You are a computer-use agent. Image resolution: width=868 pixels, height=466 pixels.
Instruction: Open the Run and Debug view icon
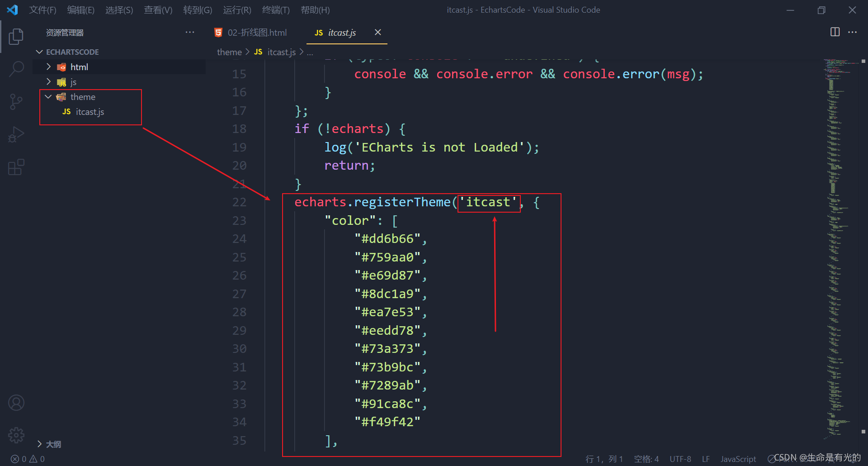pyautogui.click(x=16, y=134)
